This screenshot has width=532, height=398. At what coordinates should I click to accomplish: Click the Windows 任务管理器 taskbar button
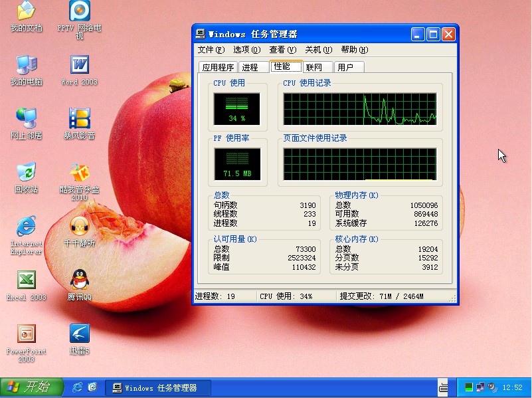click(159, 387)
